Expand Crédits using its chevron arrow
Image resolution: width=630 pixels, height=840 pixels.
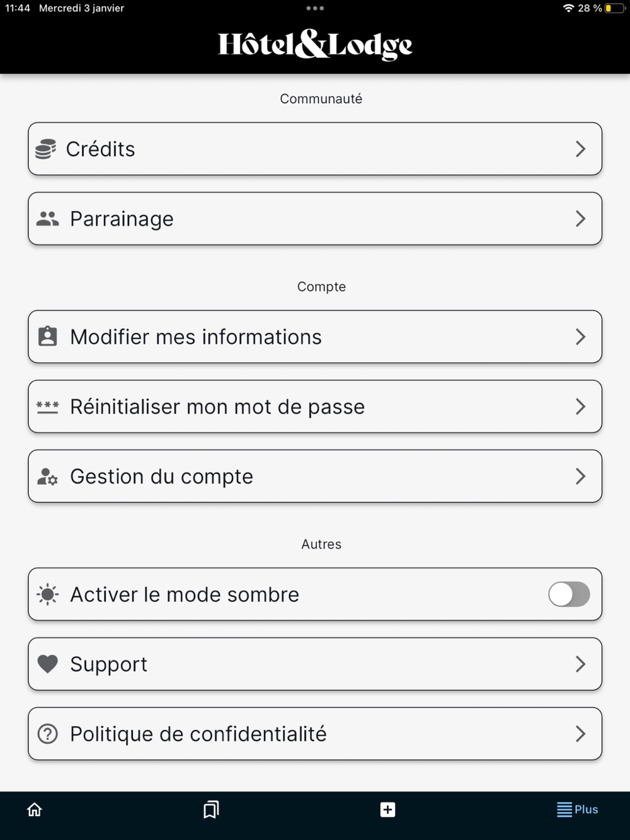580,149
